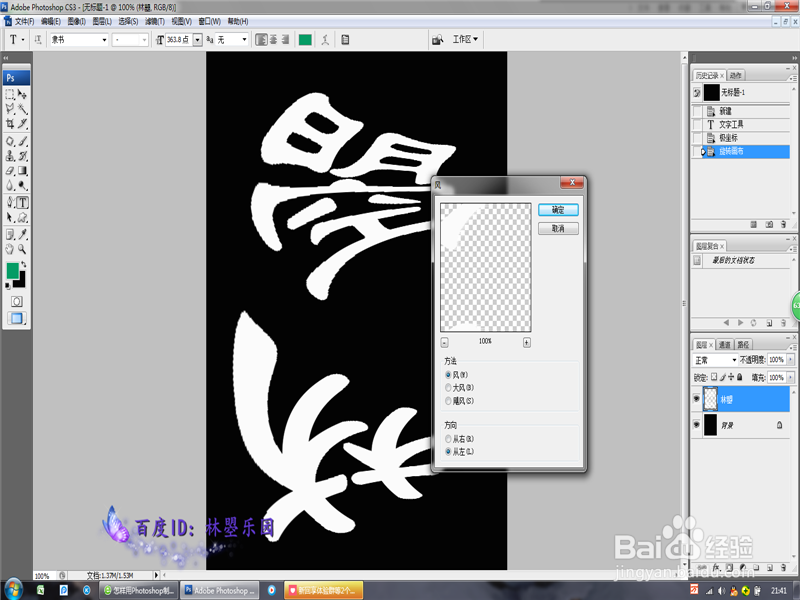Toggle Quick Mask mode
Screen dimensions: 800x600
[x=16, y=302]
